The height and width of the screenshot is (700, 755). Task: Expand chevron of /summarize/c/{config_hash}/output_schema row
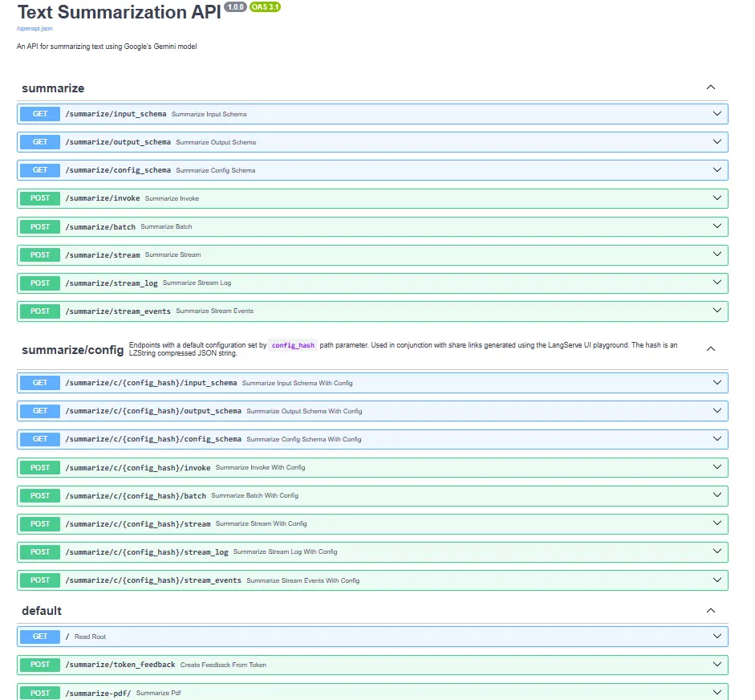(x=717, y=410)
